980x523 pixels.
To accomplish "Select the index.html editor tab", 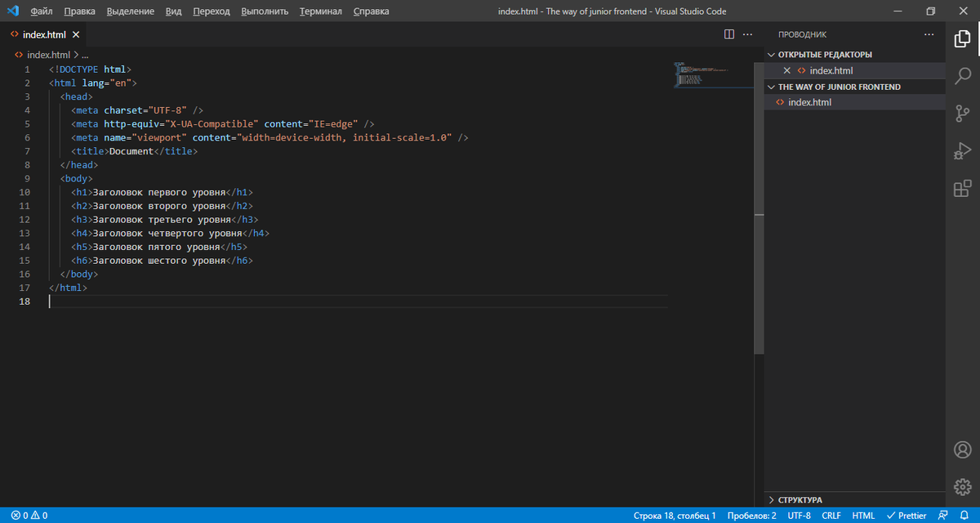I will click(45, 35).
